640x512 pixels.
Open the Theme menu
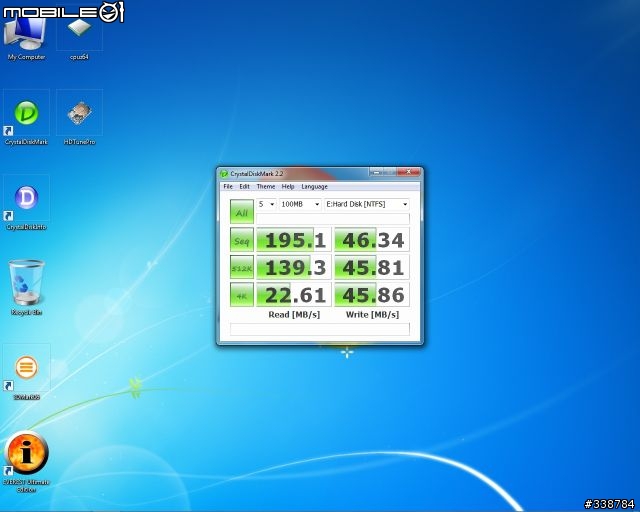tap(266, 187)
